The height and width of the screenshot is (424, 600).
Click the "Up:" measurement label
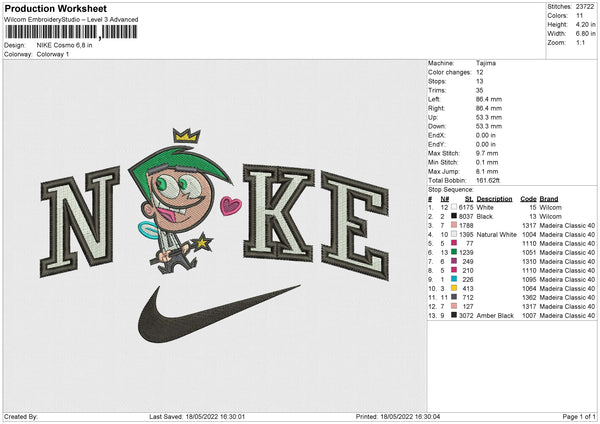[433, 117]
